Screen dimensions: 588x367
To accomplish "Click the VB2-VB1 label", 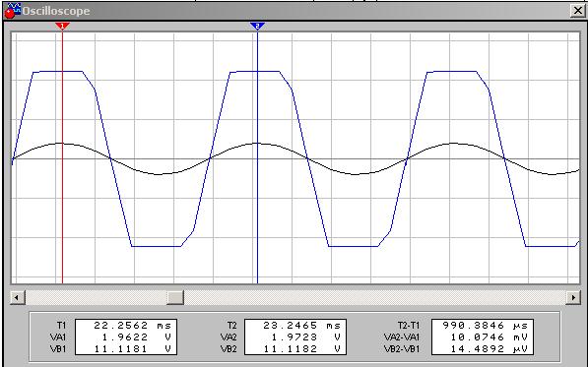I will 402,349.
